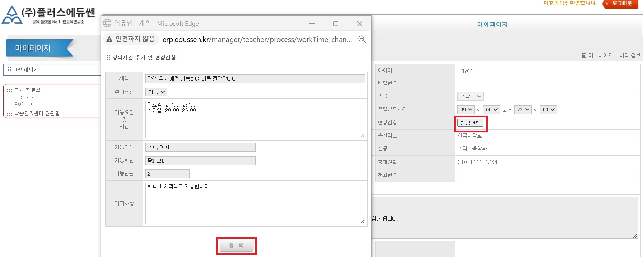The width and height of the screenshot is (644, 257).
Task: Minimize the Edussen popup window
Action: (x=312, y=24)
